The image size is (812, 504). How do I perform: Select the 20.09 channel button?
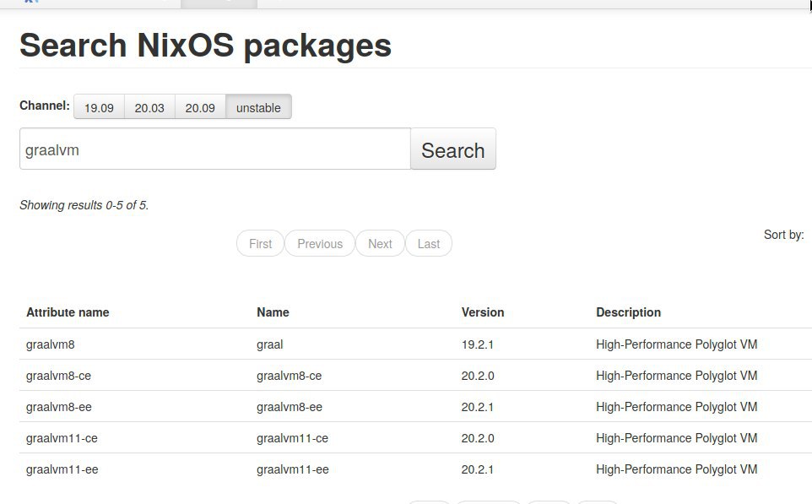pyautogui.click(x=200, y=107)
